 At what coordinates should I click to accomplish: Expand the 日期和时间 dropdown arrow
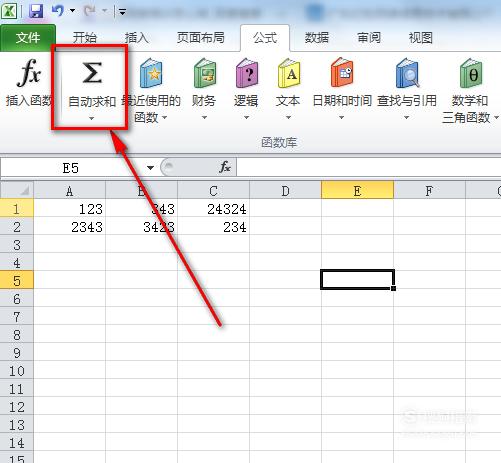341,117
